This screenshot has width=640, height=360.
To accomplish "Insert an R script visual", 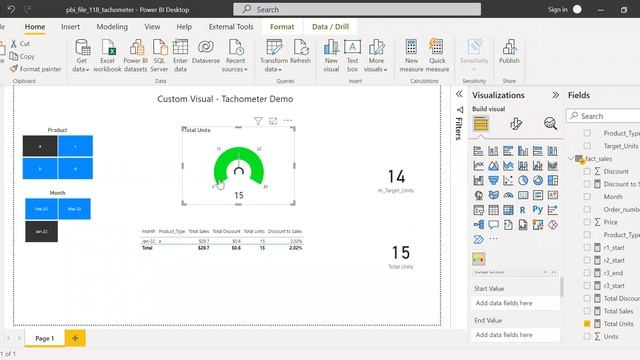I will [523, 210].
